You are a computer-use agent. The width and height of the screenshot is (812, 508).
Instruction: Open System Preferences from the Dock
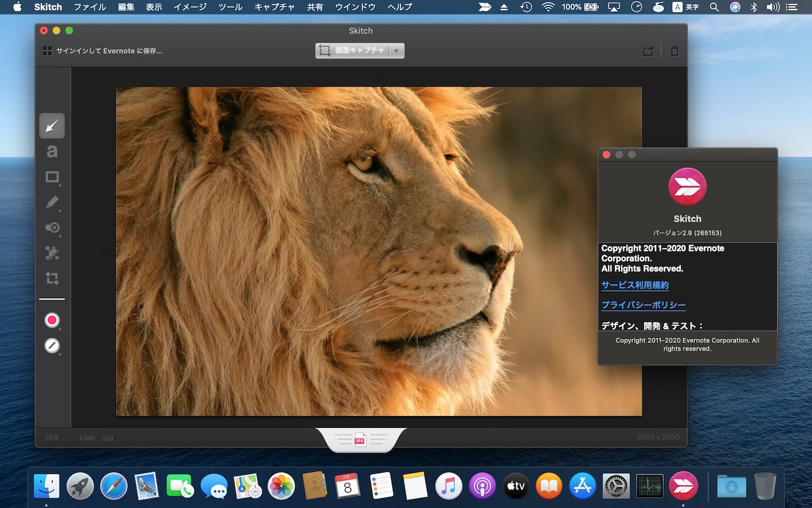pos(616,486)
